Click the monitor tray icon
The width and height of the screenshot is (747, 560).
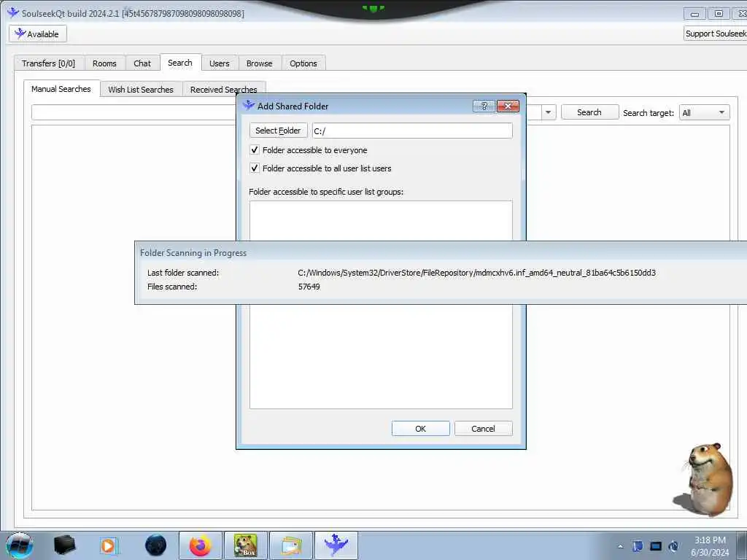coord(656,546)
